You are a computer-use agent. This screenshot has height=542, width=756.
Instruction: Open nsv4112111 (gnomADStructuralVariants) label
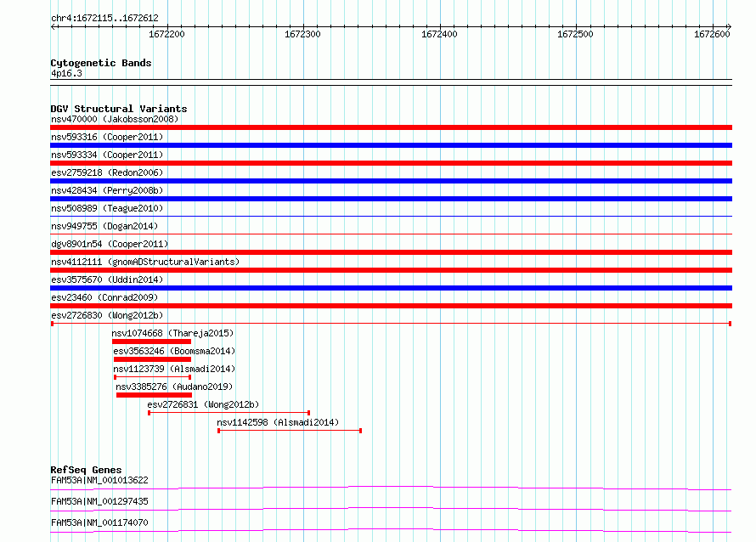[x=145, y=262]
